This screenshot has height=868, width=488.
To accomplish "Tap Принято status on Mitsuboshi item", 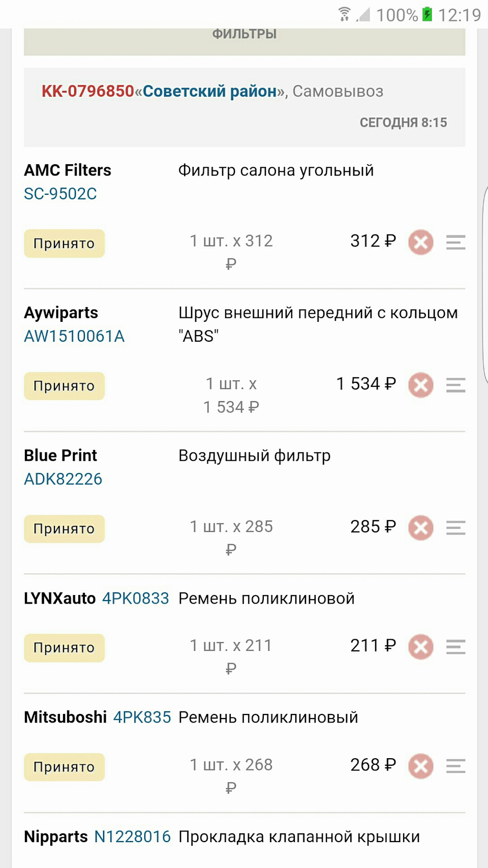I will coord(64,767).
